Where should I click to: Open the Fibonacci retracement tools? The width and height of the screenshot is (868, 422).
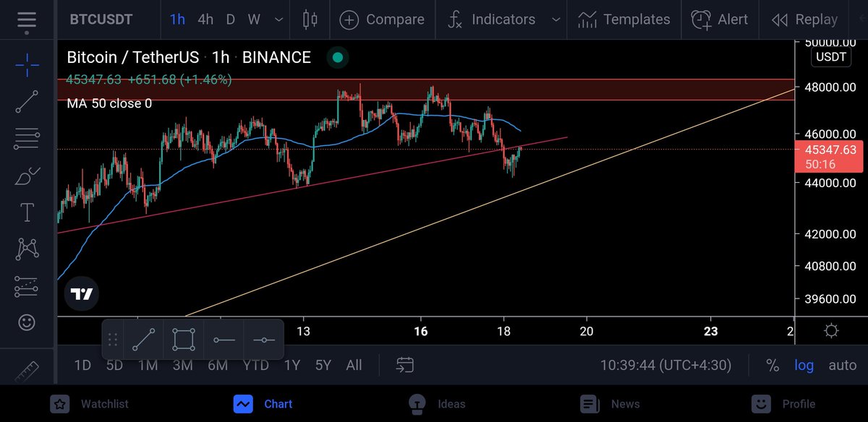(x=27, y=137)
